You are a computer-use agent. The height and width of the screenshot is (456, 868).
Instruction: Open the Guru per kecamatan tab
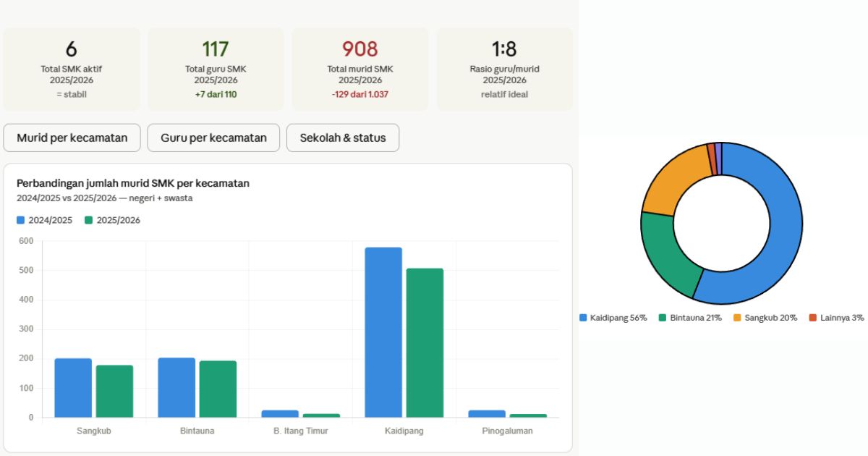tap(213, 138)
